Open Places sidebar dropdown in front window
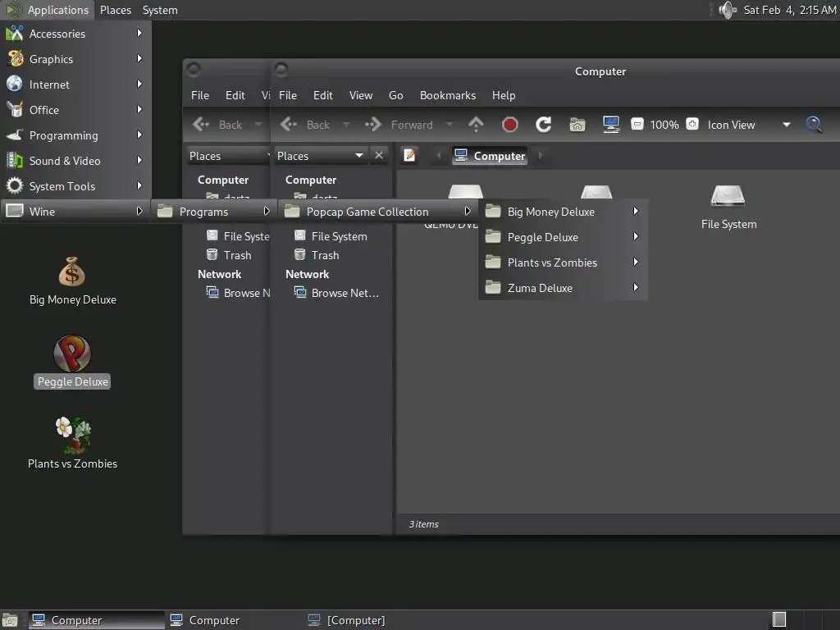Image resolution: width=840 pixels, height=630 pixels. tap(321, 156)
